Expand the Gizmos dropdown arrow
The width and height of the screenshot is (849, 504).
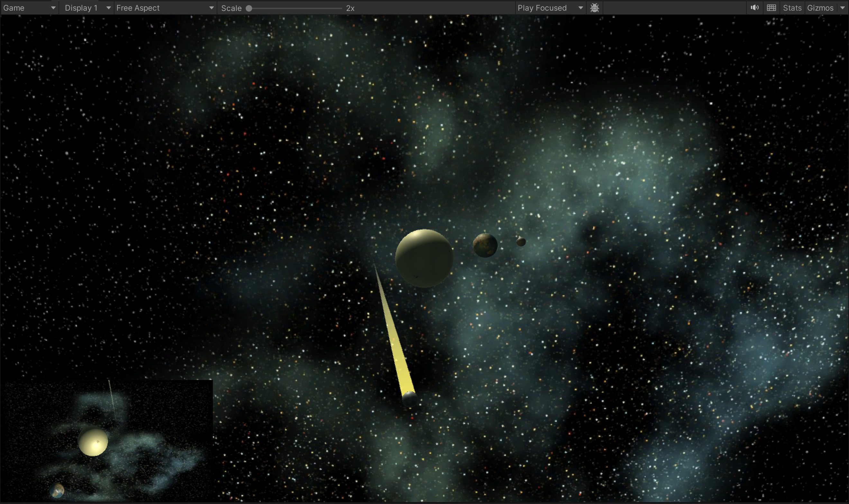tap(842, 8)
